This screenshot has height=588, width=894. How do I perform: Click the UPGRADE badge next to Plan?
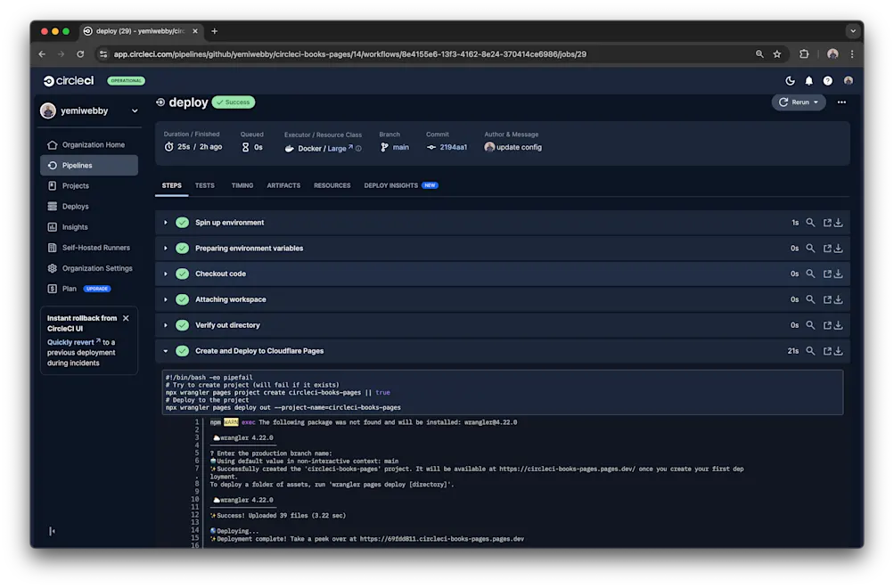95,288
